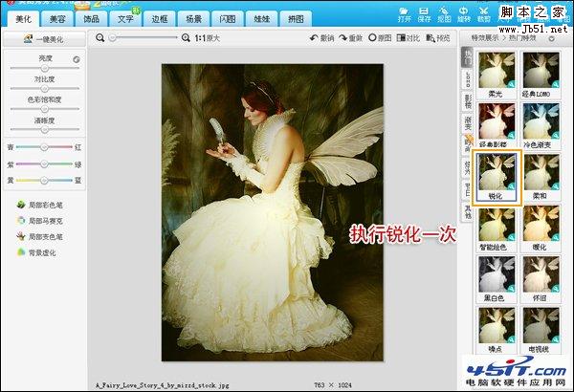Select the LOMO vertical effects tab

click(467, 79)
